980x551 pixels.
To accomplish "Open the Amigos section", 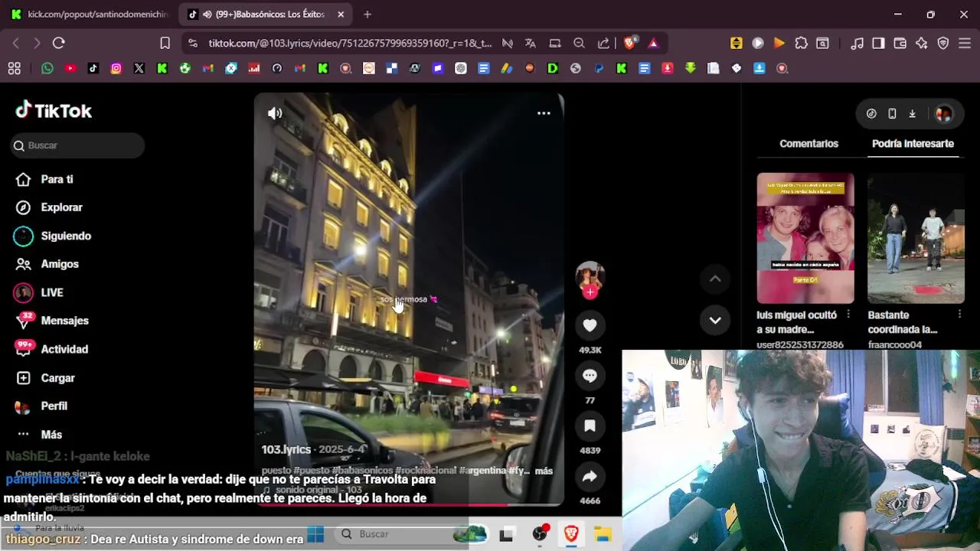I will coord(60,264).
